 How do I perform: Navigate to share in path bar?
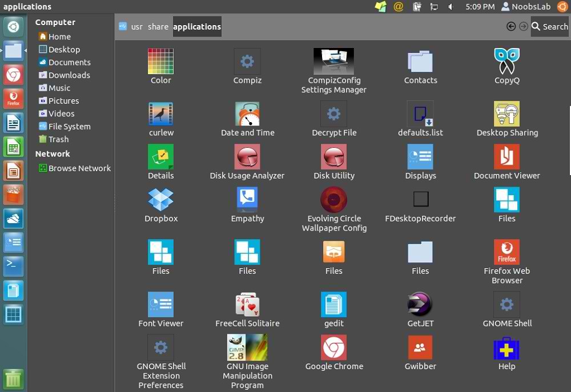[x=158, y=27]
